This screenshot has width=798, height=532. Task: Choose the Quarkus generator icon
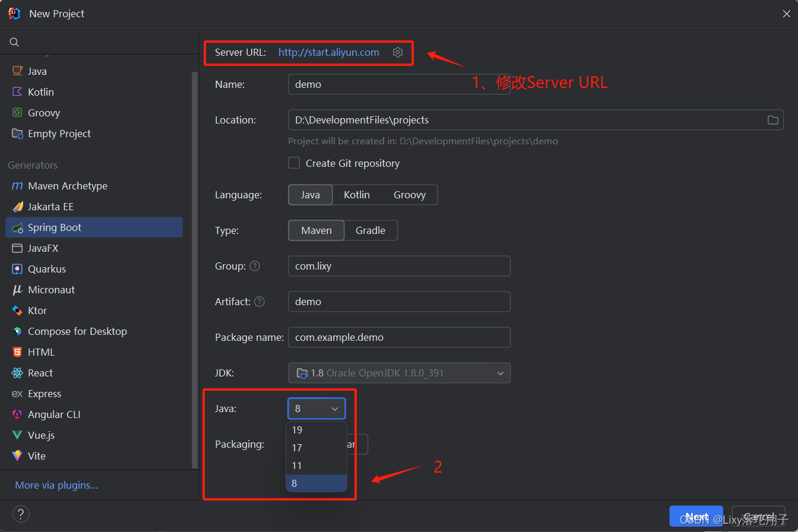click(17, 269)
